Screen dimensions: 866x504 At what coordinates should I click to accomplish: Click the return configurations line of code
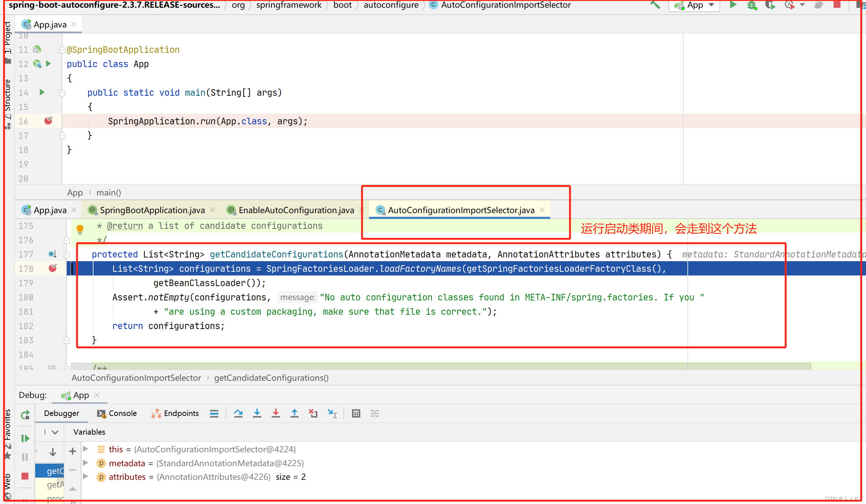168,326
